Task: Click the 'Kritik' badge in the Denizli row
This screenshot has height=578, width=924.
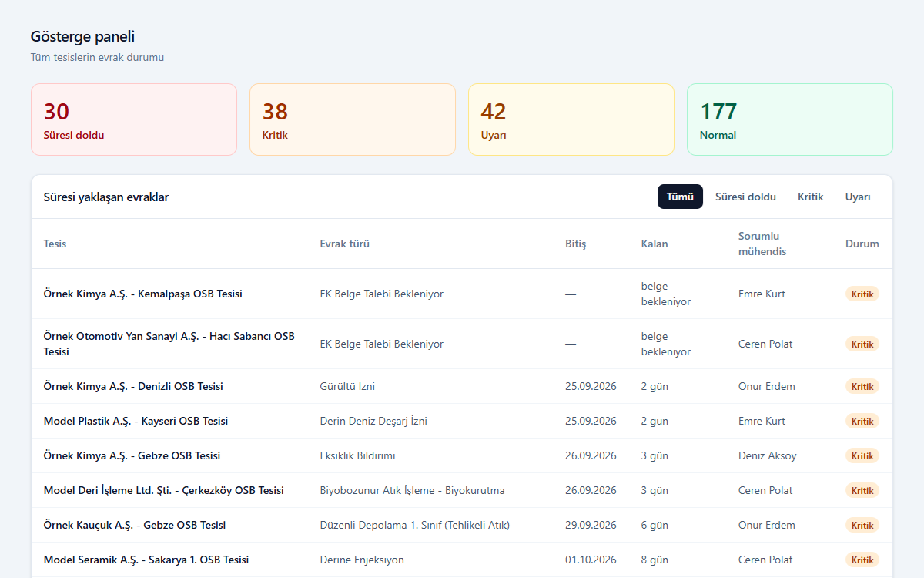Action: pos(862,386)
